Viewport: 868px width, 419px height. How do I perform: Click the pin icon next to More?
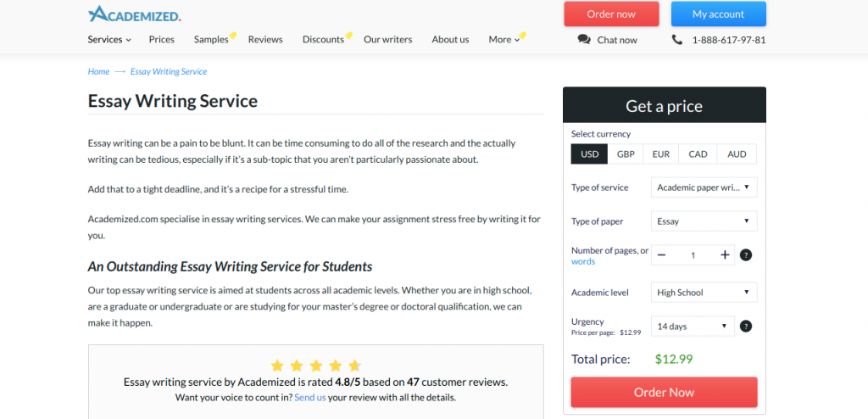522,36
